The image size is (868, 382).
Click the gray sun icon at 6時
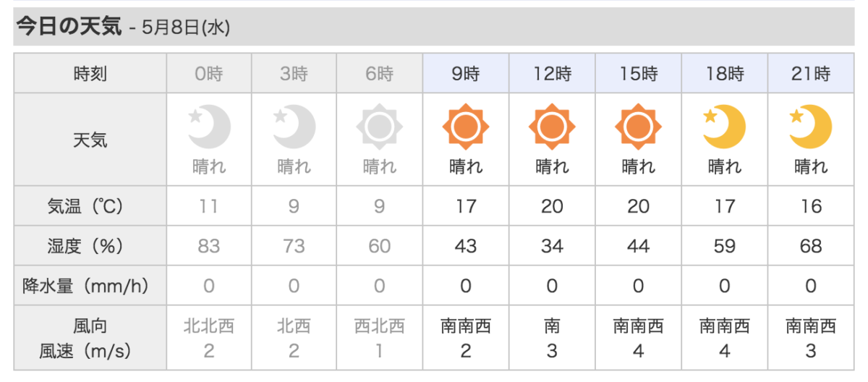pyautogui.click(x=380, y=127)
